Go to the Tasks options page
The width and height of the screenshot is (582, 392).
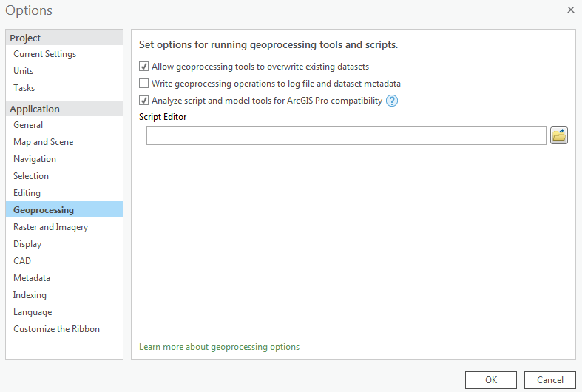(24, 88)
